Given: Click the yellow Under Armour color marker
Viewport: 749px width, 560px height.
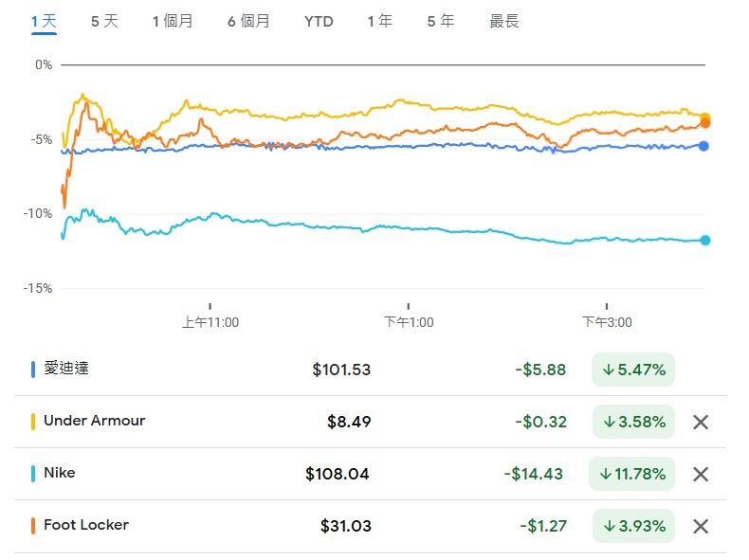Looking at the screenshot, I should [33, 421].
